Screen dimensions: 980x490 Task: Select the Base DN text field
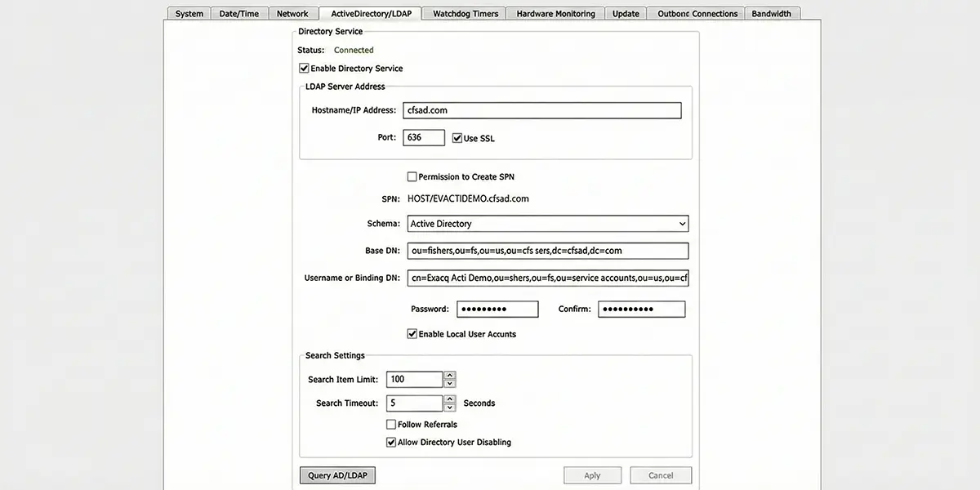(x=547, y=251)
